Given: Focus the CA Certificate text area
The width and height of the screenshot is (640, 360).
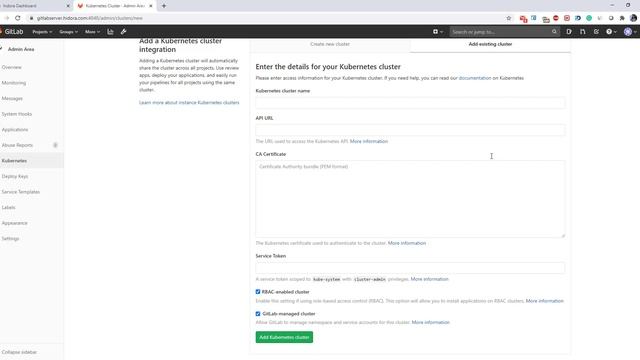Looking at the screenshot, I should click(x=410, y=199).
